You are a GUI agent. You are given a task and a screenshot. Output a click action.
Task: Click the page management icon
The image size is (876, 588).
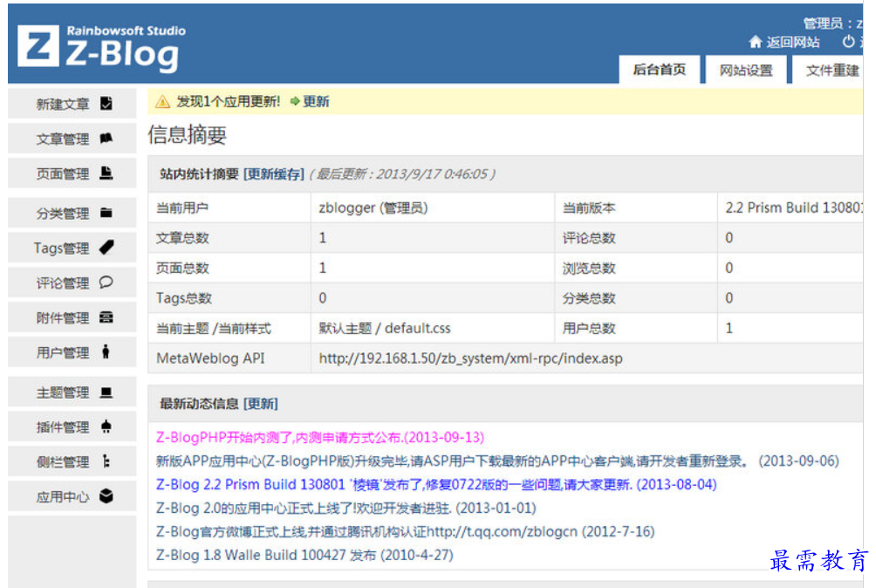pos(106,173)
